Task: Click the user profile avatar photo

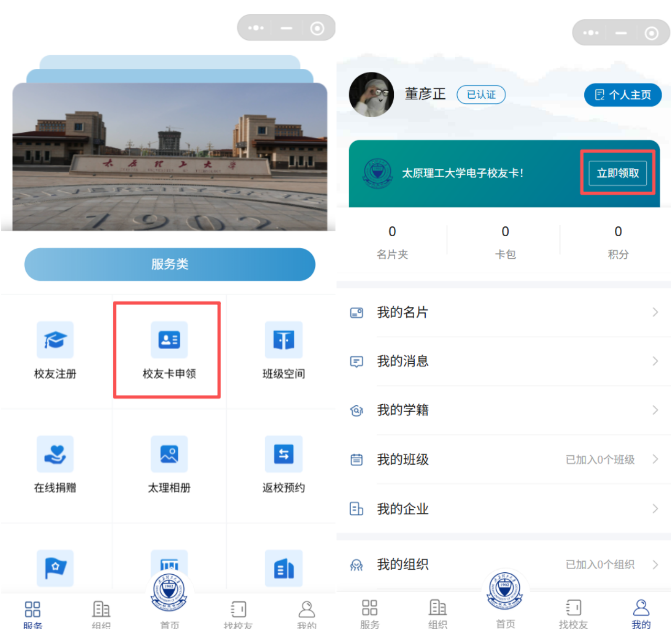Action: [x=371, y=94]
